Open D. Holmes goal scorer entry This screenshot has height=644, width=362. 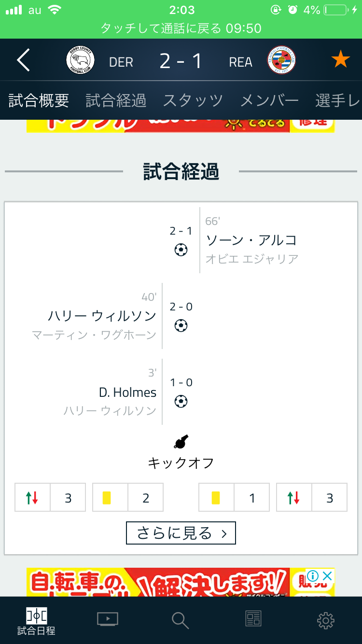point(127,392)
